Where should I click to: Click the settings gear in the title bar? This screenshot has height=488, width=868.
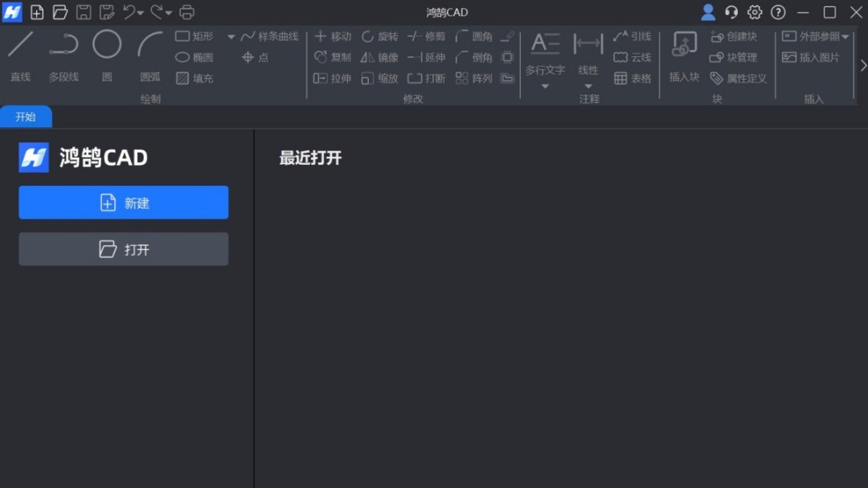coord(754,12)
